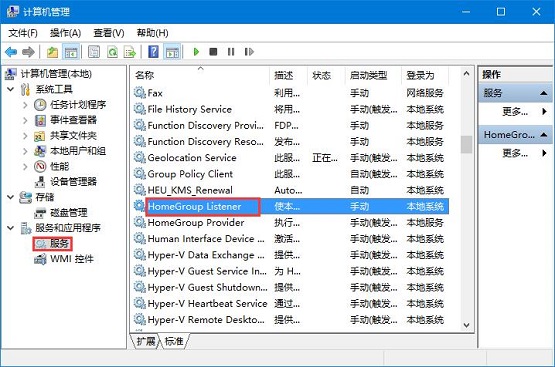Open the Help question mark icon
The image size is (555, 367).
point(153,52)
